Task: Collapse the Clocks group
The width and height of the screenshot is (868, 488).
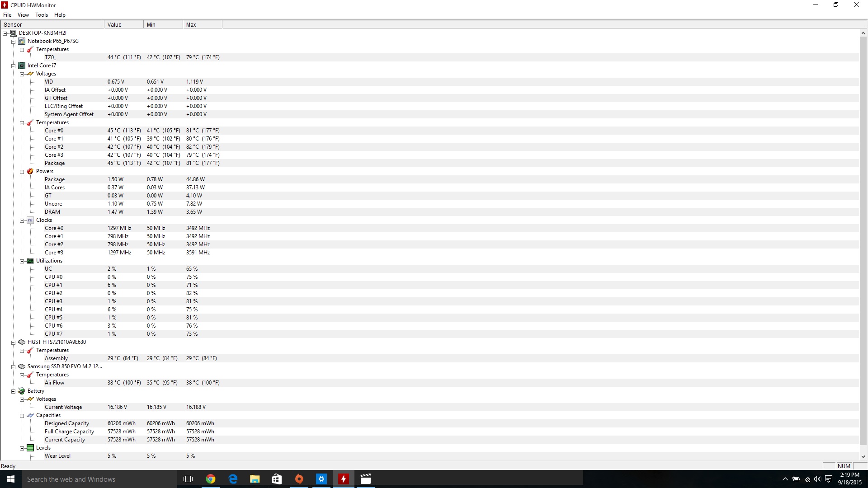Action: pos(22,221)
